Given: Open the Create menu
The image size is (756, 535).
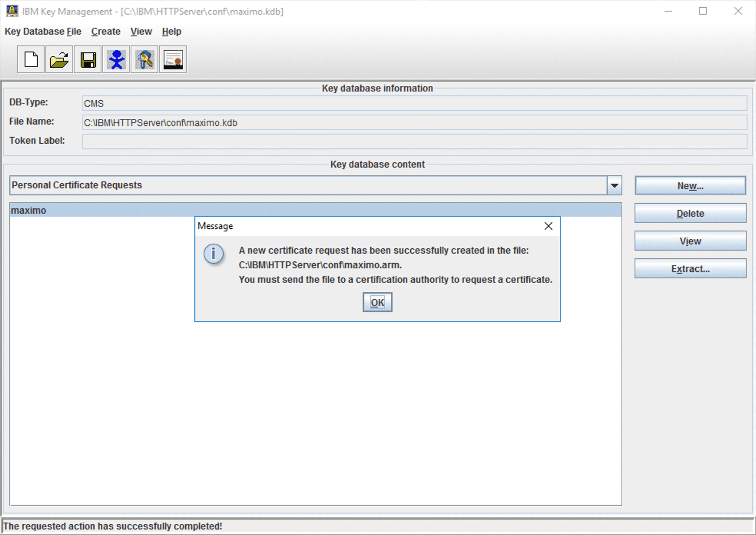Looking at the screenshot, I should (106, 32).
